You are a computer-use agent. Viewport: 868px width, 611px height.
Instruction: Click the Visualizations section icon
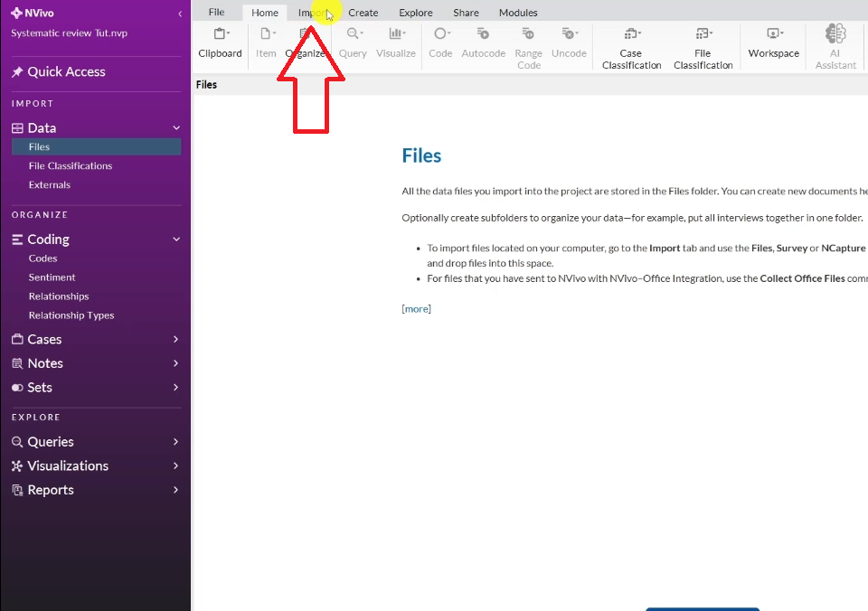click(18, 466)
